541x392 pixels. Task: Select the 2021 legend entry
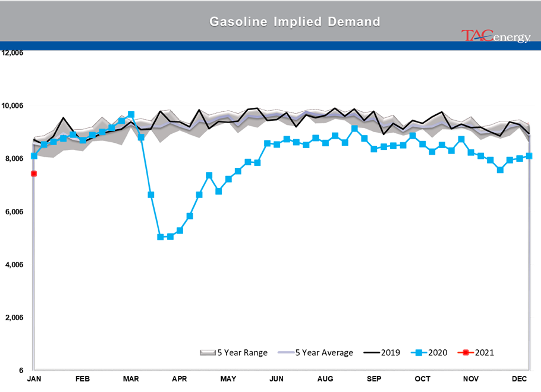pos(476,353)
